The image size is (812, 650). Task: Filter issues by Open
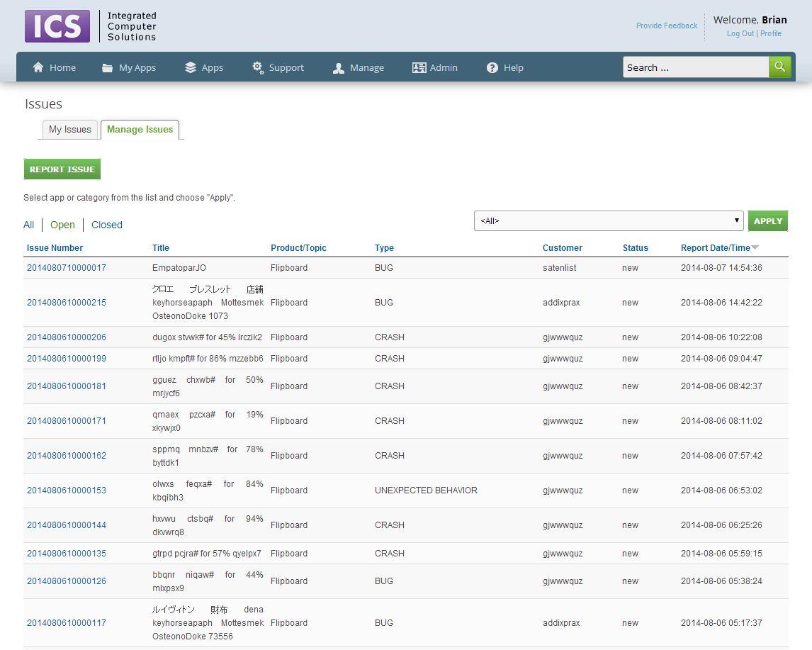(x=62, y=225)
